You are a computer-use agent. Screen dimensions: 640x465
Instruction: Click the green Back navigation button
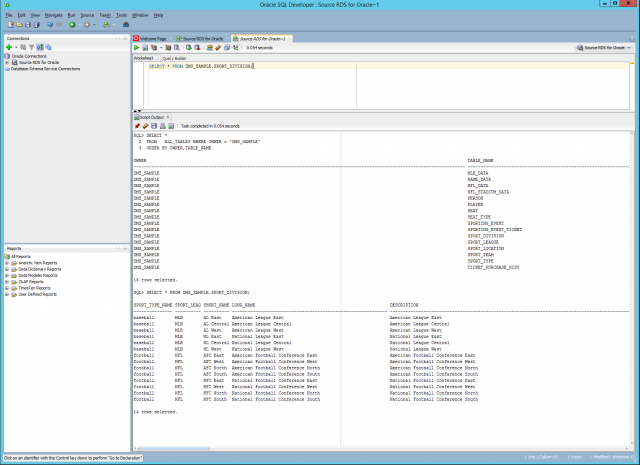pos(72,25)
